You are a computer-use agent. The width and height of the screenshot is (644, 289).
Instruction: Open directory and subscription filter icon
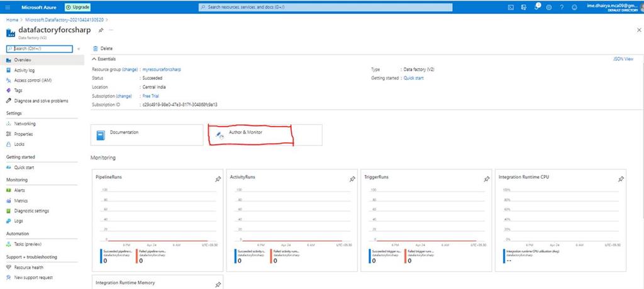click(524, 8)
